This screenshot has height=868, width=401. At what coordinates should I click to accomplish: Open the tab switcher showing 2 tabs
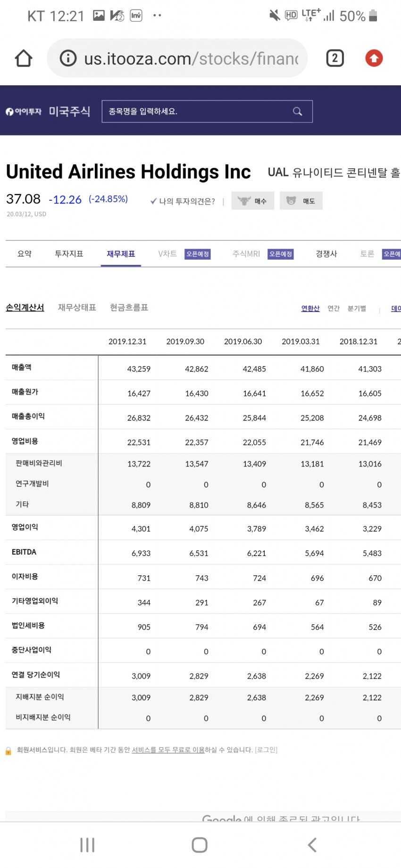[x=335, y=58]
